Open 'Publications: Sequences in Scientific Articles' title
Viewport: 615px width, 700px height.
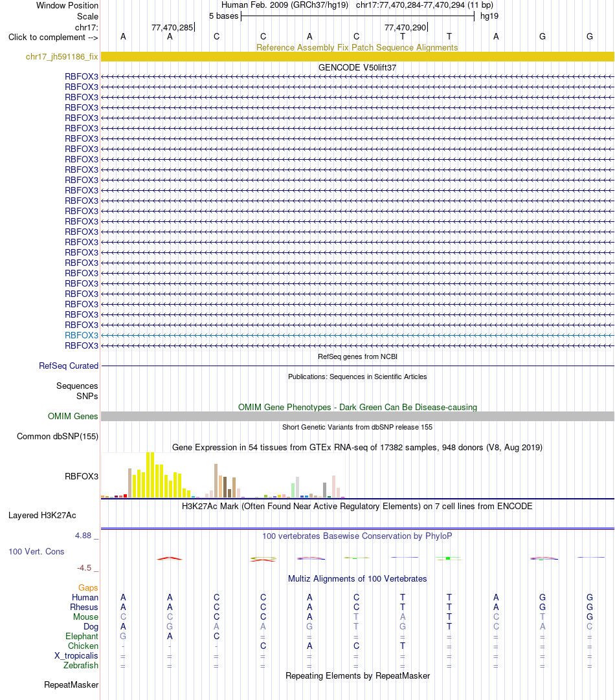357,377
